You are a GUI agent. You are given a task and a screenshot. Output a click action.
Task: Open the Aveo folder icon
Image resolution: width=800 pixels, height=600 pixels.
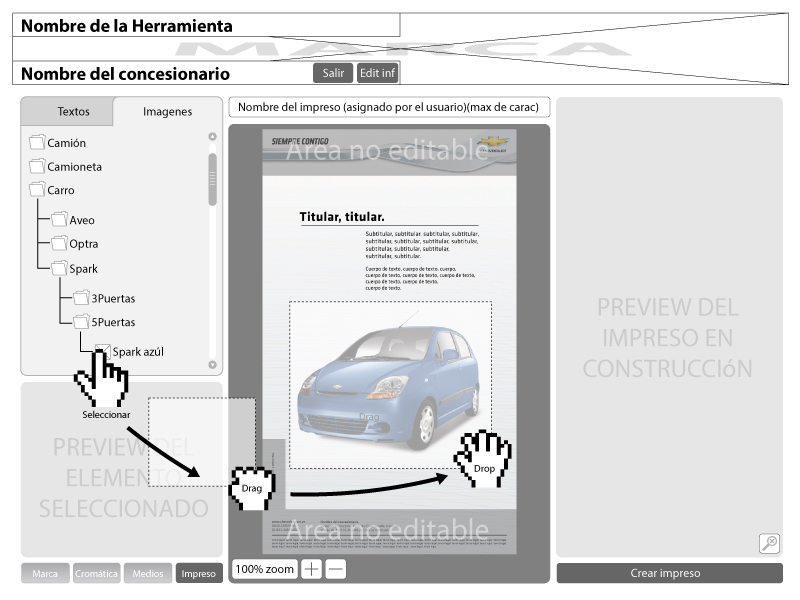click(59, 219)
